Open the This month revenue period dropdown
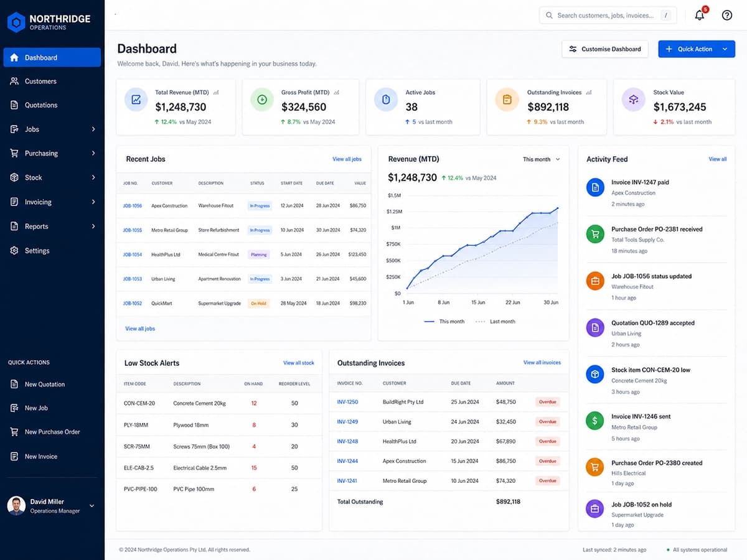This screenshot has height=560, width=747. pyautogui.click(x=542, y=159)
